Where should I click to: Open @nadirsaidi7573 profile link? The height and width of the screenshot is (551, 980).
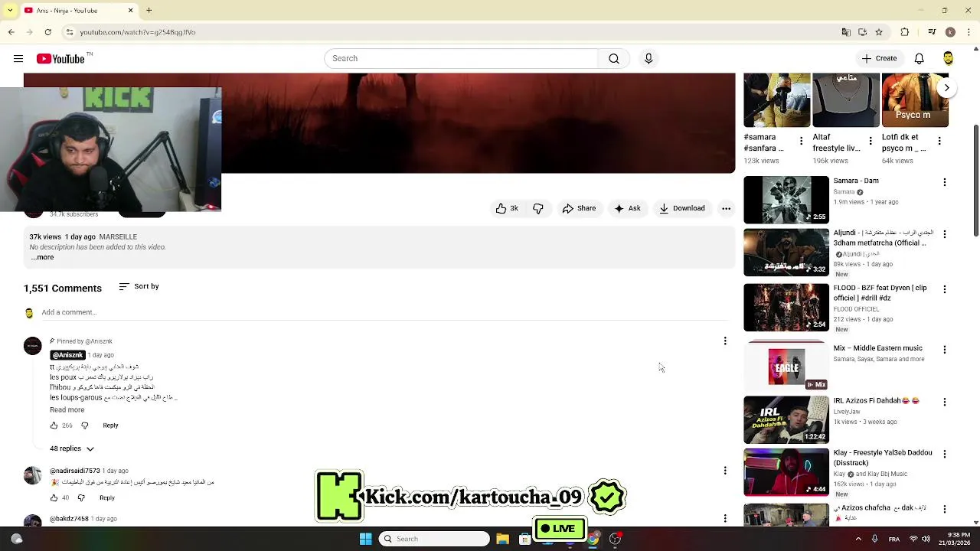click(x=75, y=471)
